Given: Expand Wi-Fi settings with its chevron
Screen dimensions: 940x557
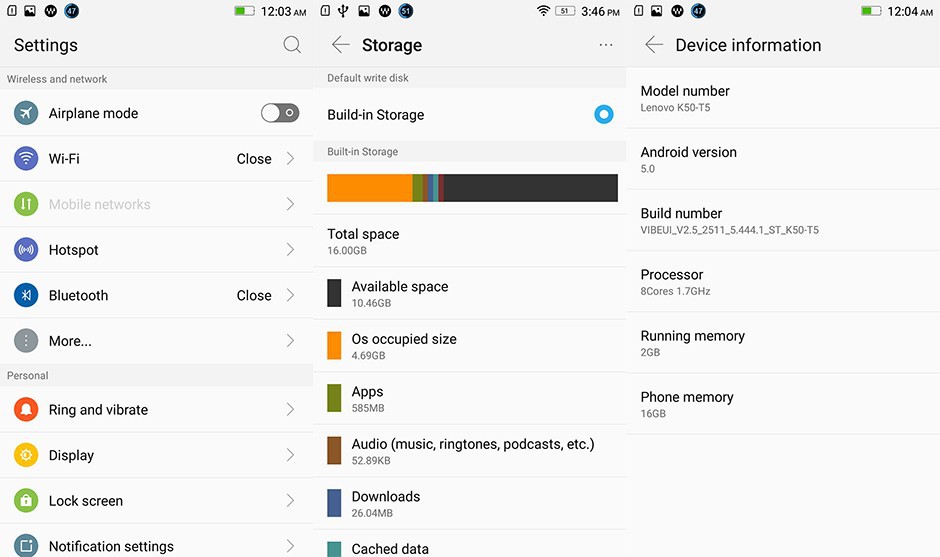Looking at the screenshot, I should pyautogui.click(x=291, y=158).
